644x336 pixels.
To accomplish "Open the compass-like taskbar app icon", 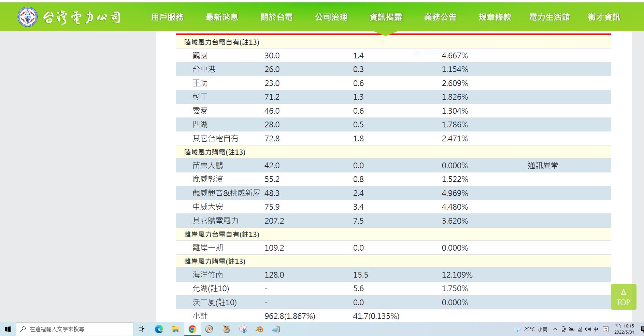I will point(209,329).
